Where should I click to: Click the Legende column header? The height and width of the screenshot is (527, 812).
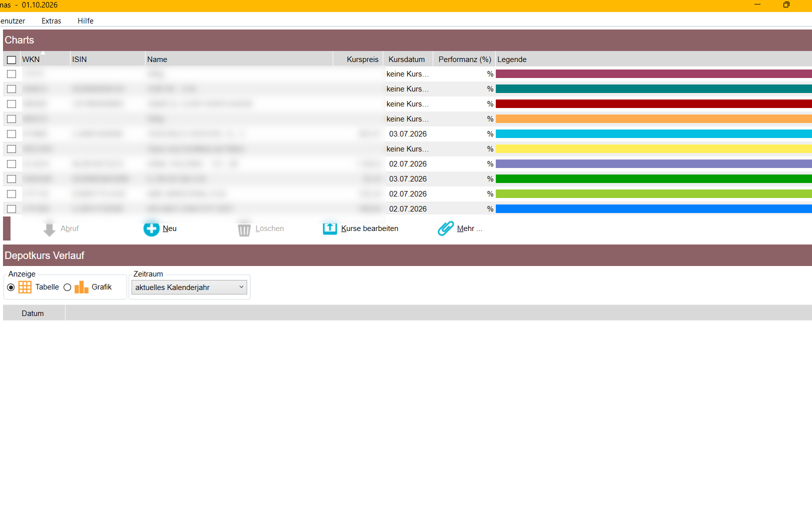(653, 59)
